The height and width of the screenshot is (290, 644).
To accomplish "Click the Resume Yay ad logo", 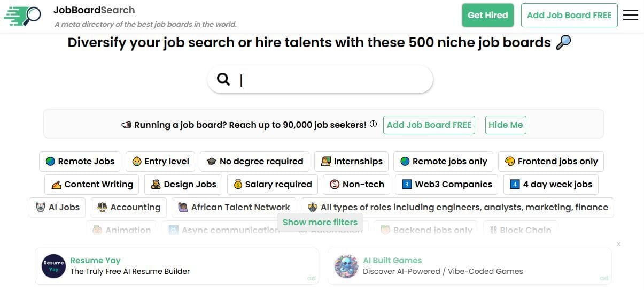I will coord(53,266).
